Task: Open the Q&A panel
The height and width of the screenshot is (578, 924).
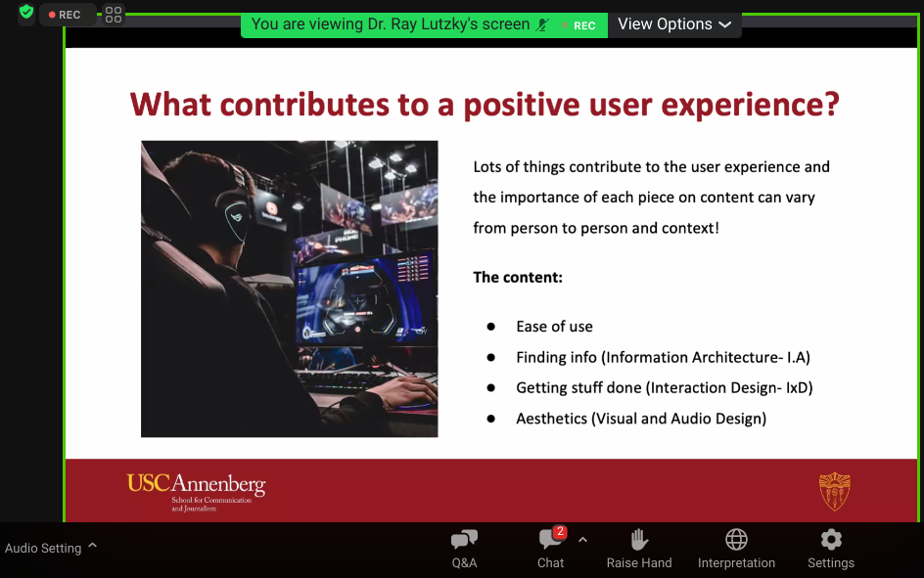Action: (464, 549)
